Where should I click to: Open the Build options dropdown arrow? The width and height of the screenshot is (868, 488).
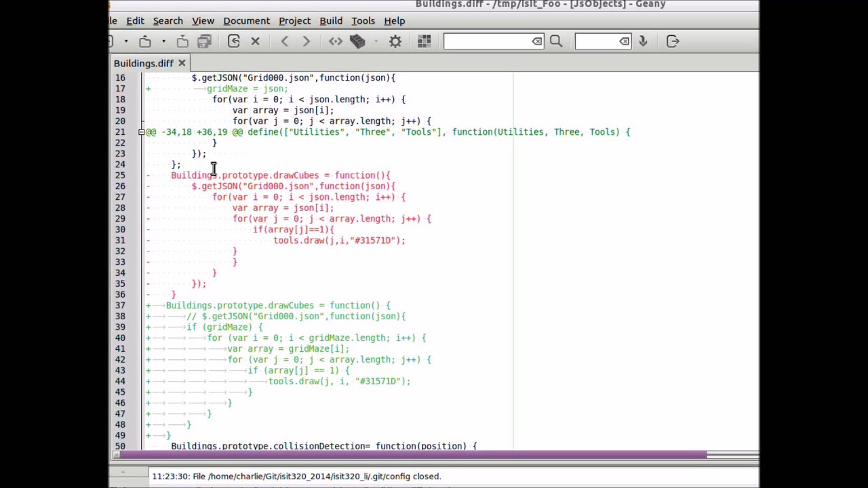pos(376,42)
